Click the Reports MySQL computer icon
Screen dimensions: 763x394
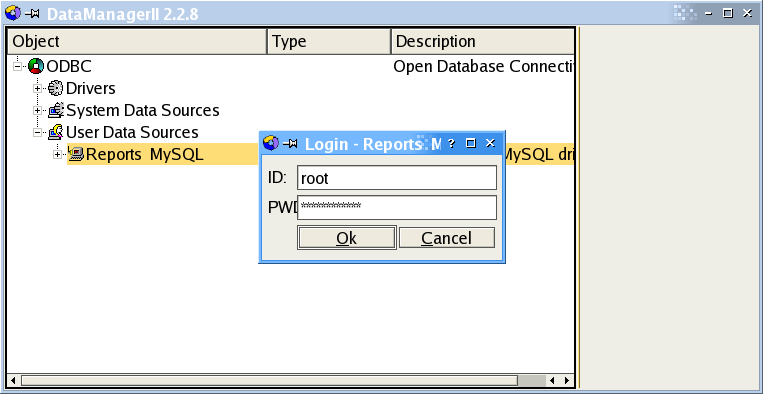tap(76, 154)
